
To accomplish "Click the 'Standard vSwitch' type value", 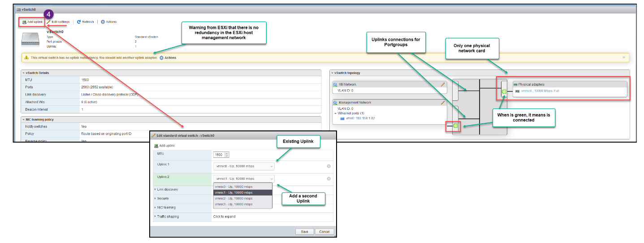I will 147,37.
